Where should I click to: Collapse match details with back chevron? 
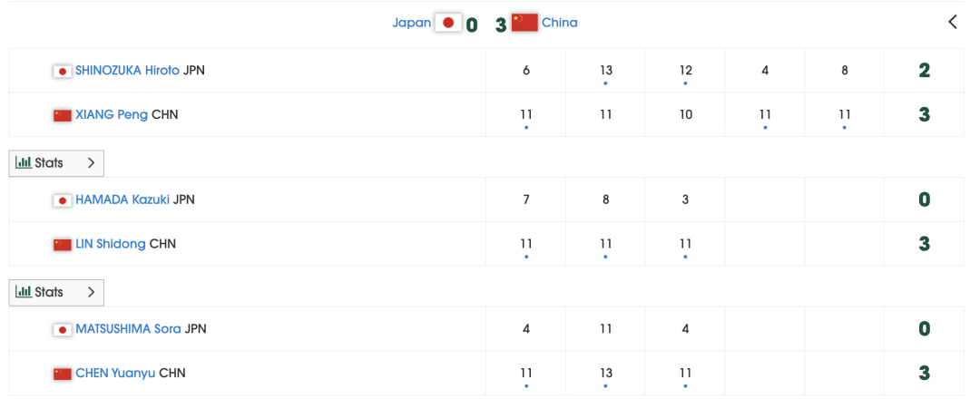pyautogui.click(x=953, y=22)
